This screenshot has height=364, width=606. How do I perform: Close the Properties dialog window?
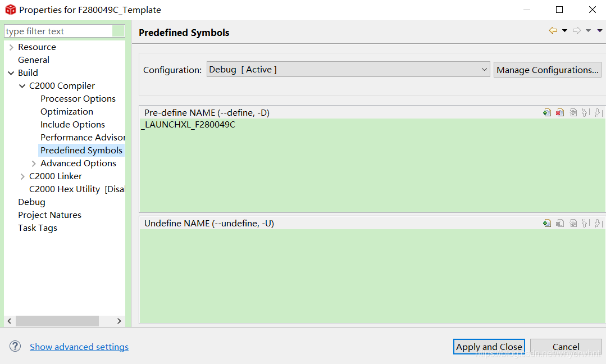593,10
